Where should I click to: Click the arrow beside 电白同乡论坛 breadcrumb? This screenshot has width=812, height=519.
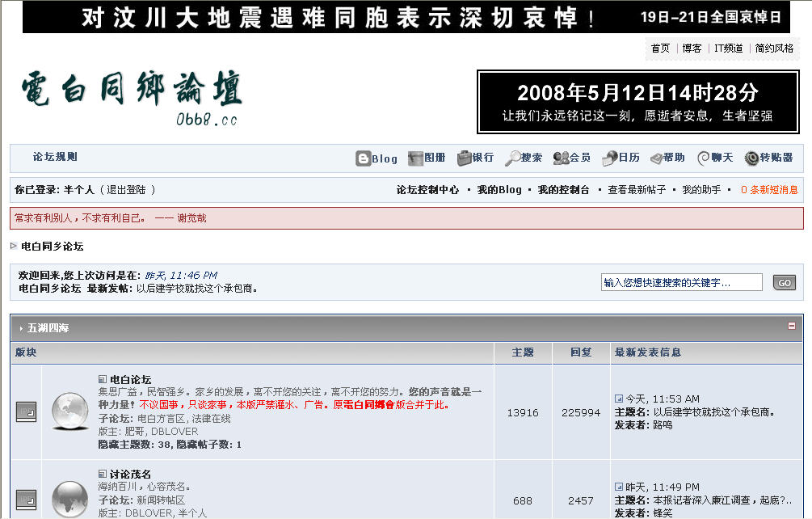[x=14, y=246]
